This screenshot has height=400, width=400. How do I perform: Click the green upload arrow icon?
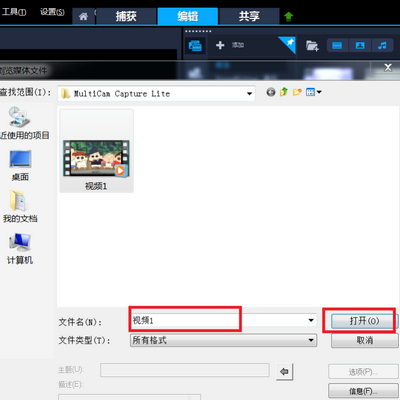[289, 16]
